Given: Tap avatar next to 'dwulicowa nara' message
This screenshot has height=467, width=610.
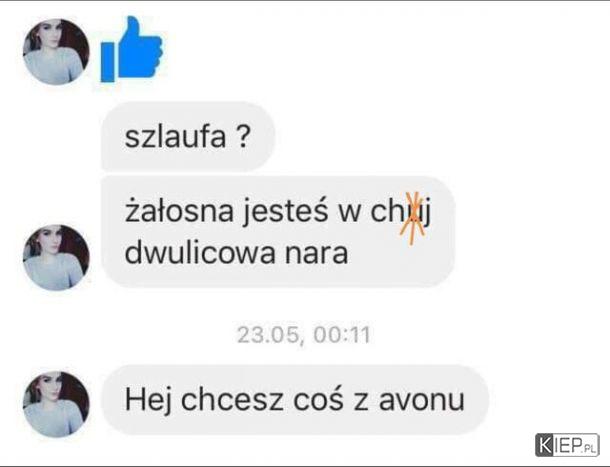Looking at the screenshot, I should pyautogui.click(x=56, y=258).
